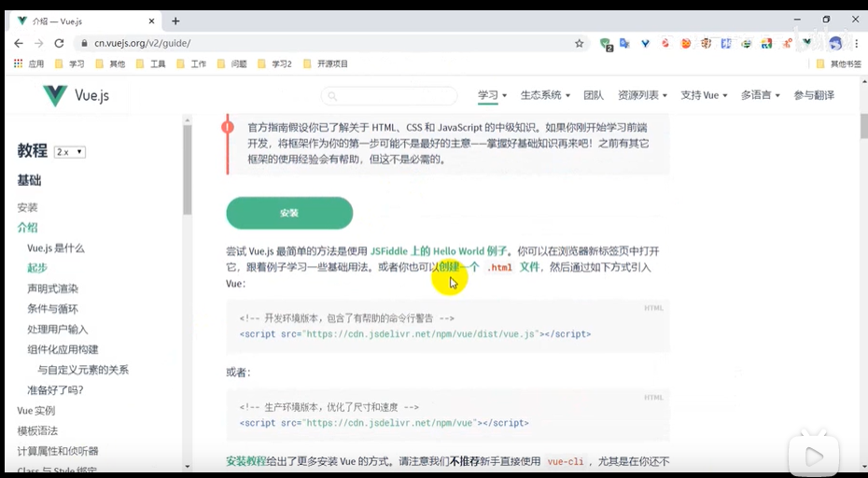Viewport: 868px width, 478px height.
Task: Open the 参与翻译 nav item
Action: pyautogui.click(x=814, y=95)
